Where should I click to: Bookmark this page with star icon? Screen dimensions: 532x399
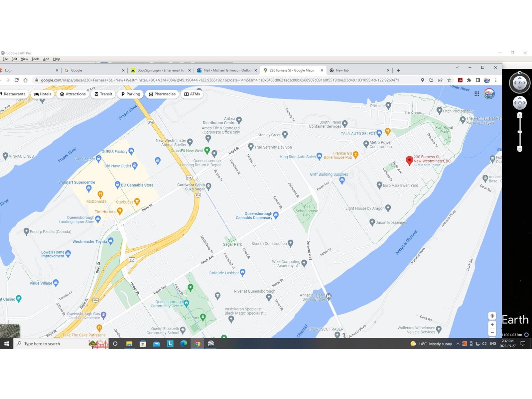click(449, 80)
